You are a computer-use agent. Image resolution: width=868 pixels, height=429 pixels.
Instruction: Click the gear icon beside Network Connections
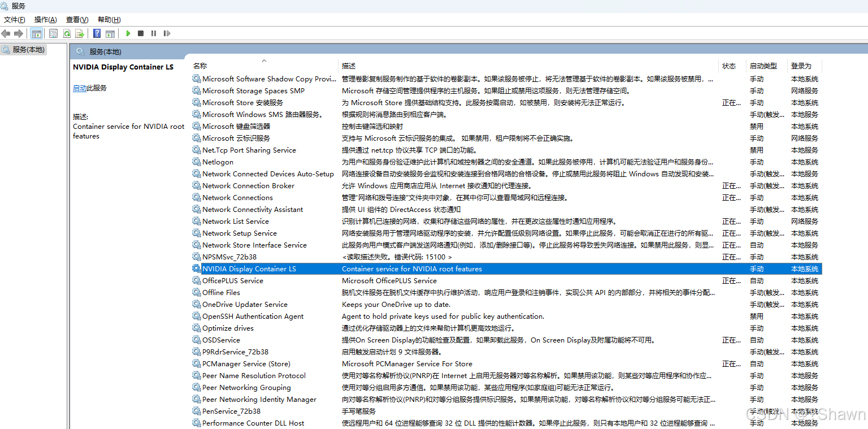tap(197, 197)
